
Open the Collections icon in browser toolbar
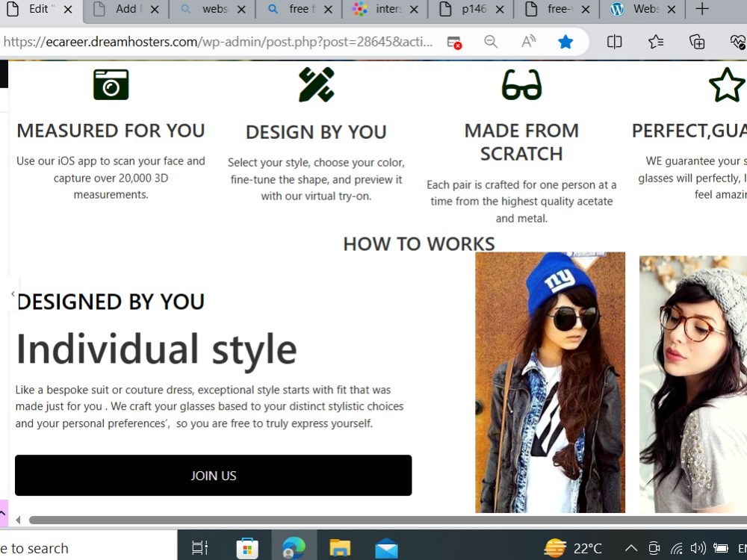pyautogui.click(x=697, y=42)
